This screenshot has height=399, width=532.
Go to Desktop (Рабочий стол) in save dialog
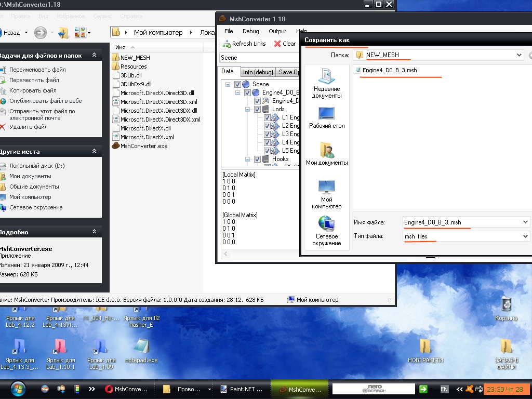pos(327,118)
